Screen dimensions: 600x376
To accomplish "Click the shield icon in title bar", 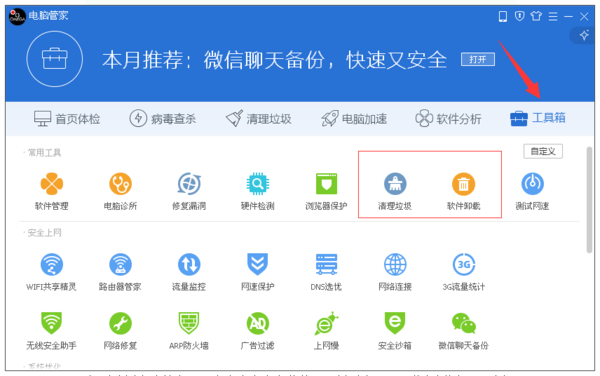I will [x=519, y=16].
